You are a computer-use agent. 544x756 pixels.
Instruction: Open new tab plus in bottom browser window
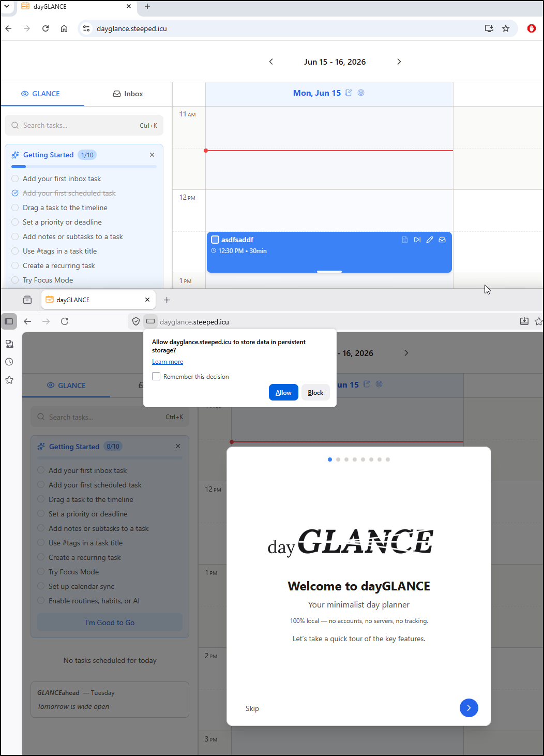[x=167, y=300]
